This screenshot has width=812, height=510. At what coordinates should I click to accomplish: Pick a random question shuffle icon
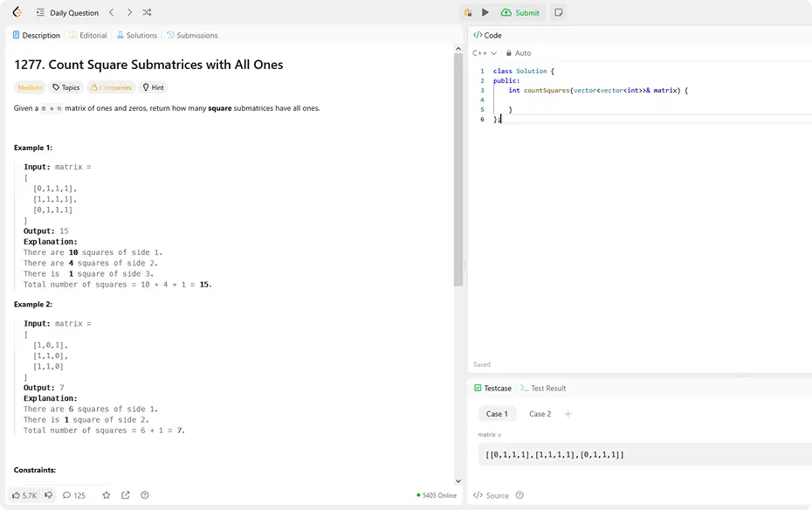(147, 12)
